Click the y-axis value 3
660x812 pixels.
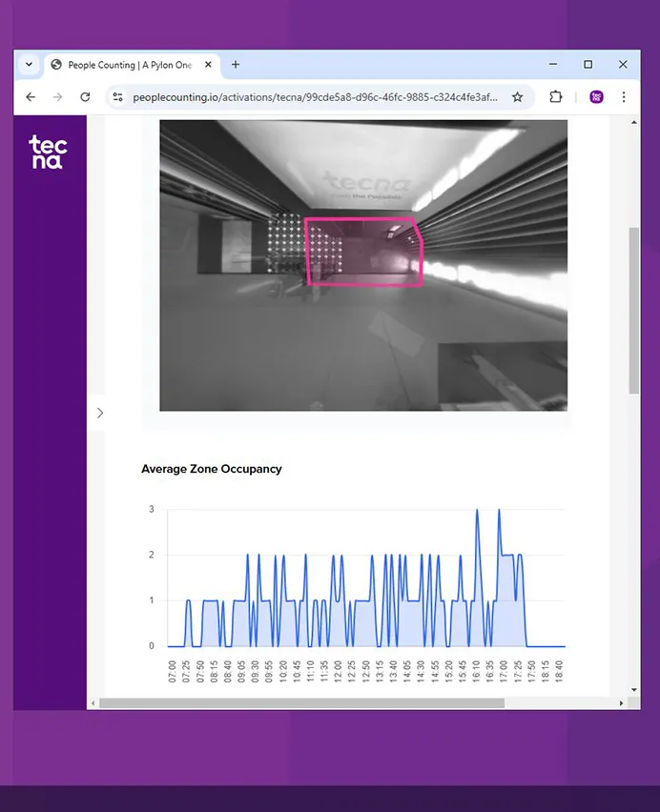pyautogui.click(x=152, y=509)
